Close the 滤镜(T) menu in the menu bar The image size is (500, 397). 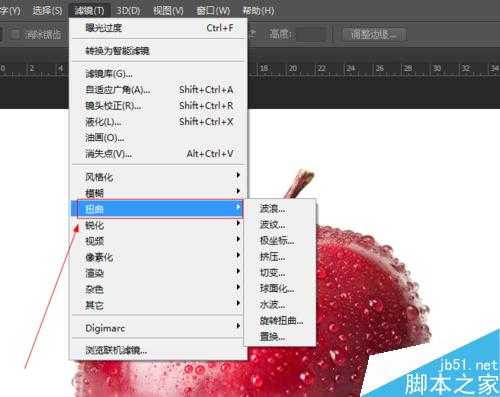(89, 11)
